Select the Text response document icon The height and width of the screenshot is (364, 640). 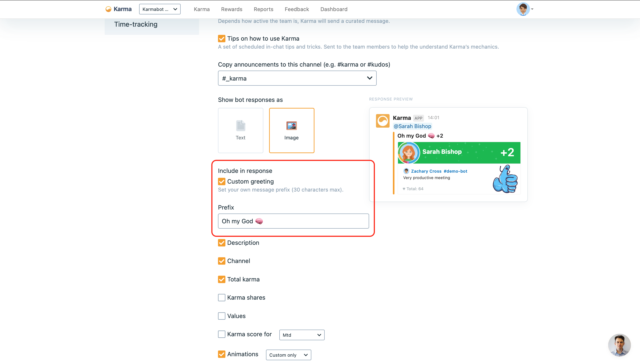click(240, 126)
